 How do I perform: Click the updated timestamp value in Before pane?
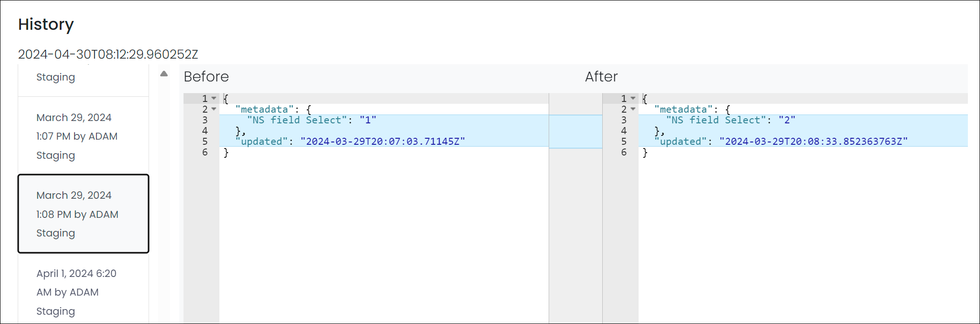[x=382, y=142]
